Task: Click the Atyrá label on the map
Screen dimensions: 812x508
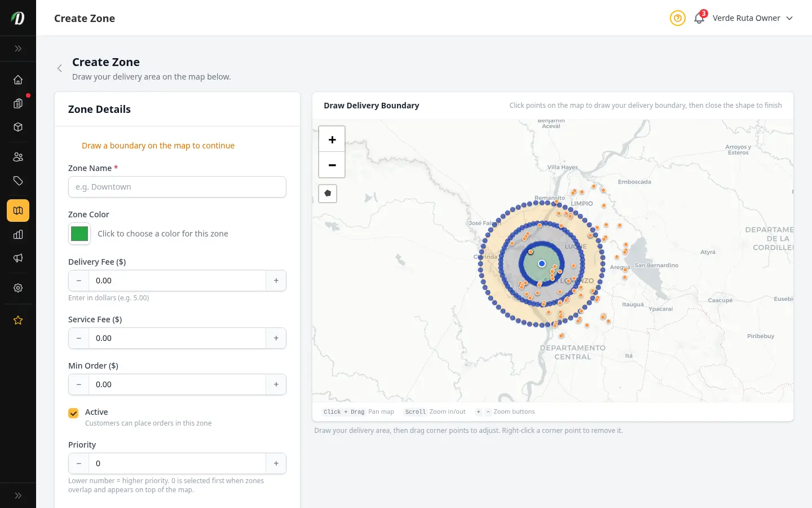Action: coord(708,252)
